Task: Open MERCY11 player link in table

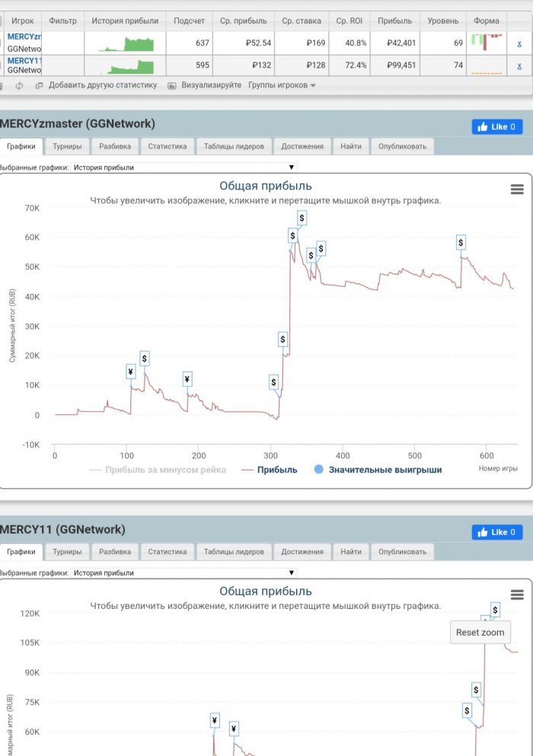Action: pos(24,61)
